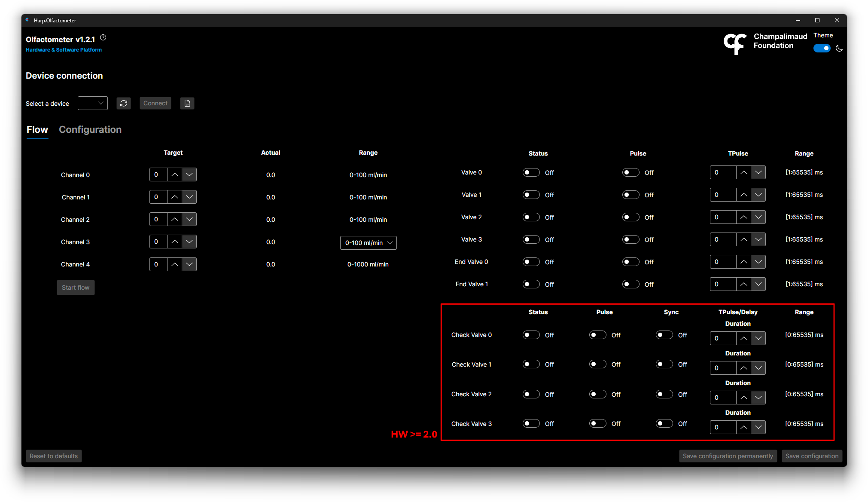868x502 pixels.
Task: Toggle the Theme switch
Action: pos(822,49)
